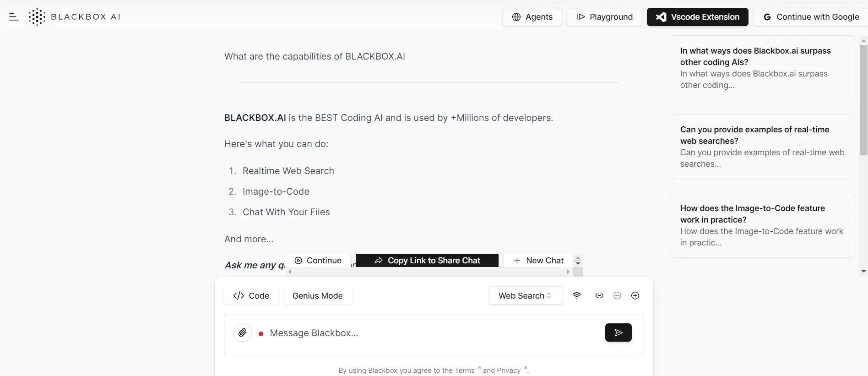The image size is (868, 376).
Task: Click the Blackbox AI dotted logo
Action: coord(37,17)
